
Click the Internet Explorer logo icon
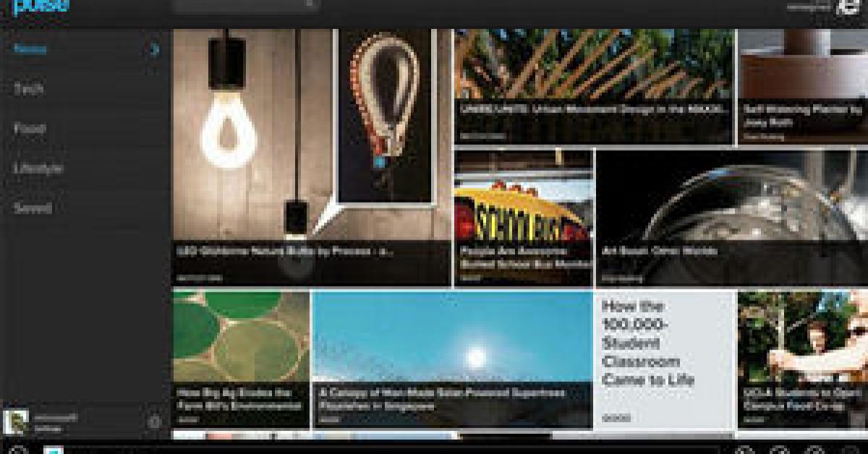[846, 7]
